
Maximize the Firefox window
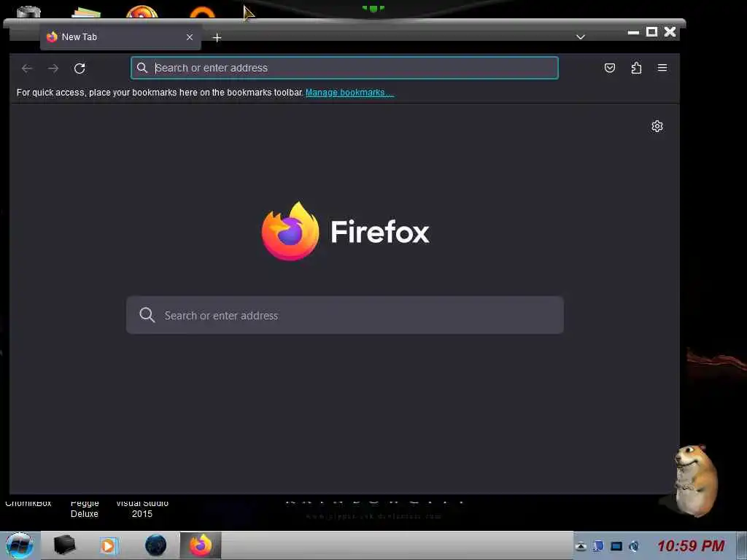[x=651, y=32]
